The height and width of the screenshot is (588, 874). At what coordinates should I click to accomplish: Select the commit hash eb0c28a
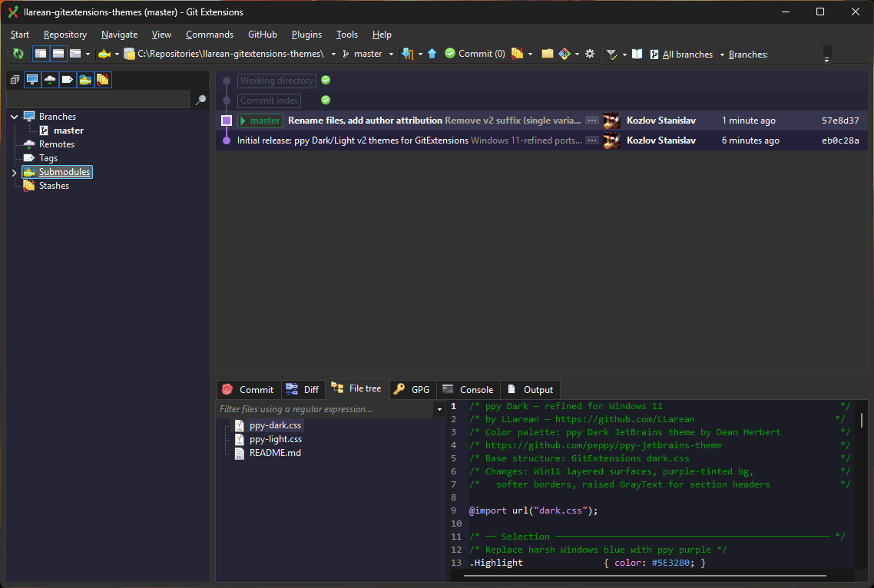(x=840, y=140)
